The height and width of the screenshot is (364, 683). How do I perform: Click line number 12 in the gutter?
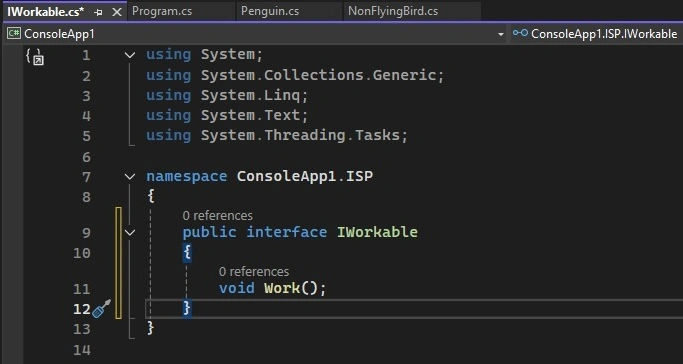[x=82, y=309]
